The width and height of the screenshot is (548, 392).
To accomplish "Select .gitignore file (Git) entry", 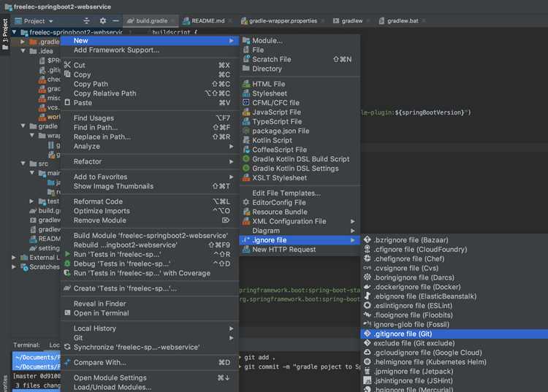I will 454,334.
